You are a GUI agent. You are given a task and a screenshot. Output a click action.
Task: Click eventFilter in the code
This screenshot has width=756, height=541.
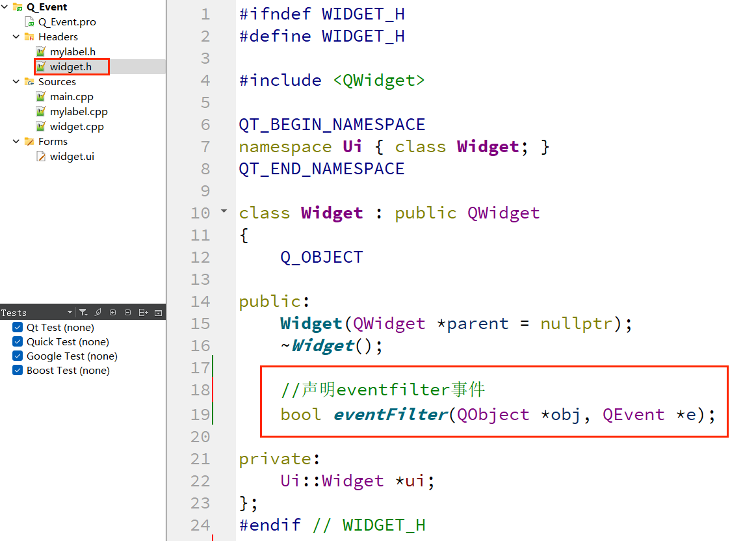point(391,414)
